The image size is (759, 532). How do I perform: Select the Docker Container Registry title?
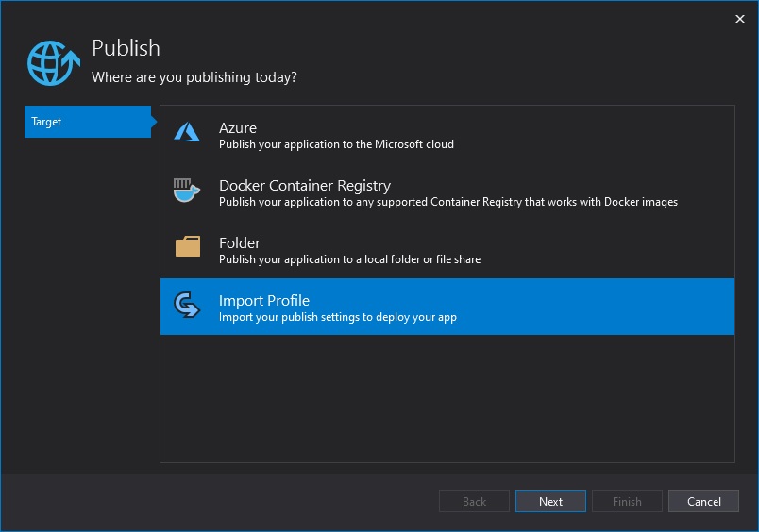click(305, 186)
